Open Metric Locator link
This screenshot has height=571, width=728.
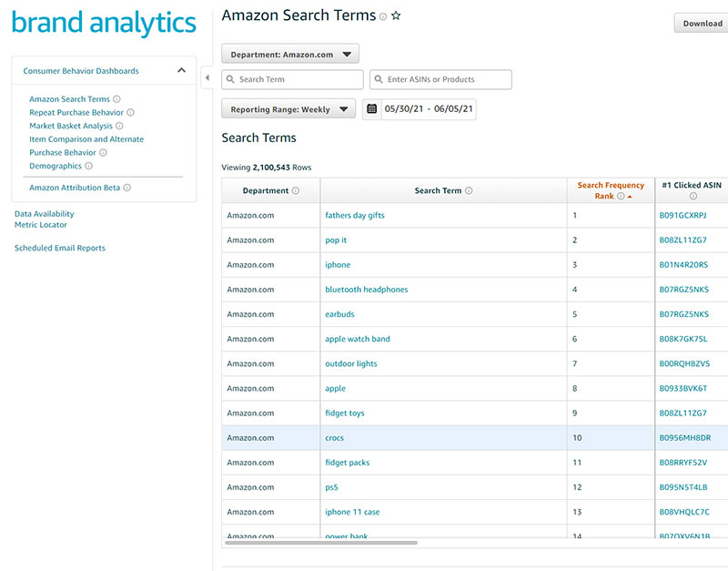pyautogui.click(x=40, y=225)
